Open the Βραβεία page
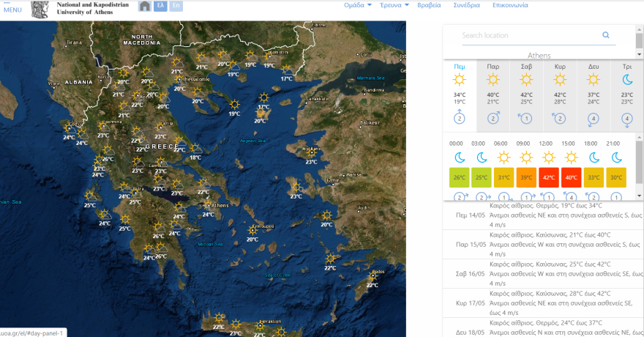The width and height of the screenshot is (644, 337). click(429, 5)
